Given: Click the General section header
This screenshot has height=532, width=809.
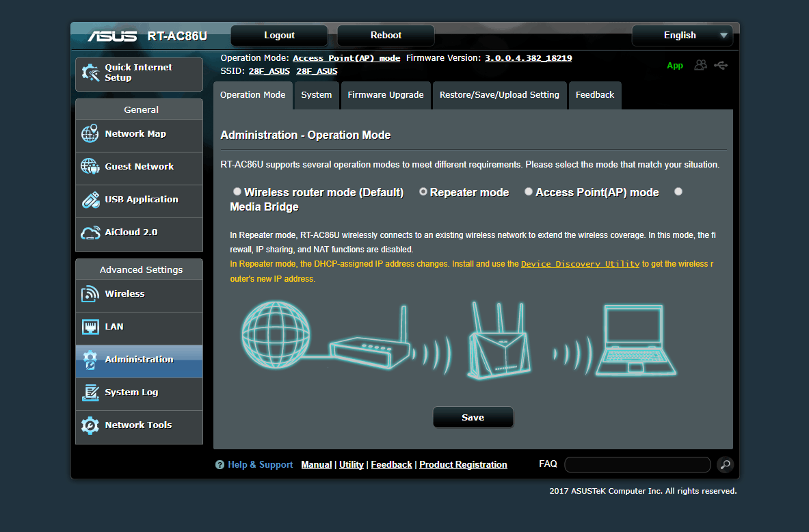Looking at the screenshot, I should tap(139, 109).
